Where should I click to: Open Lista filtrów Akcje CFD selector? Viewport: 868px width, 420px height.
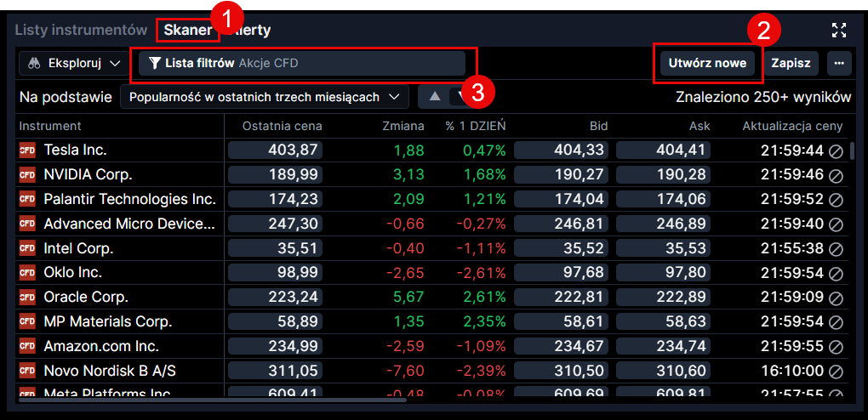(x=302, y=63)
